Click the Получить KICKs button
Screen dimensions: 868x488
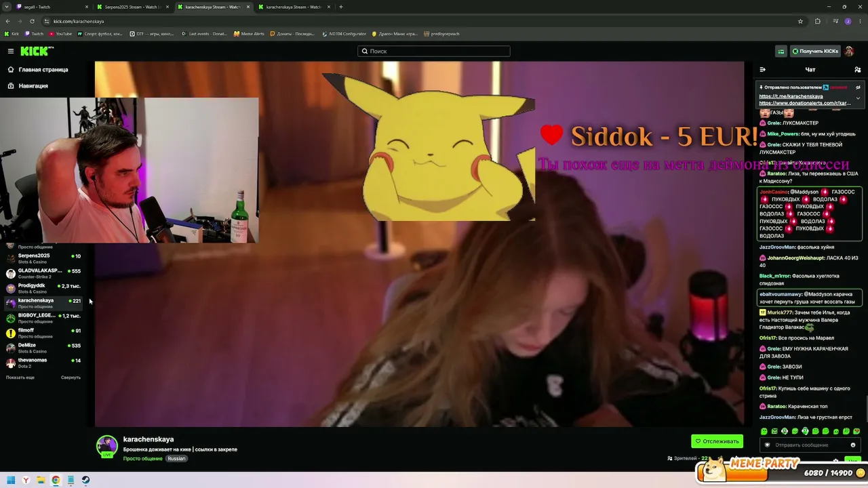tap(815, 51)
